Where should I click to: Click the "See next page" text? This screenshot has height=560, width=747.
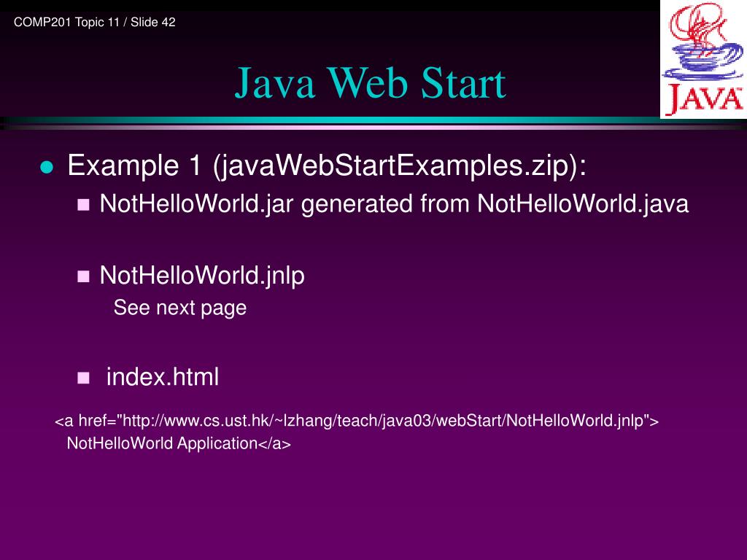(x=180, y=308)
